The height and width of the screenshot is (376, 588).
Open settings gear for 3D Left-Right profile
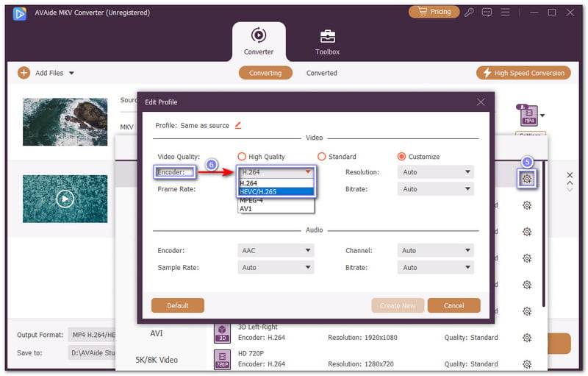527,338
